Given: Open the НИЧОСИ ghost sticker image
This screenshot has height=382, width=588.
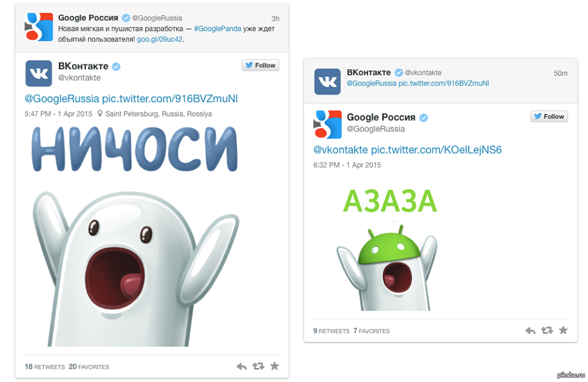Looking at the screenshot, I should coord(135,236).
